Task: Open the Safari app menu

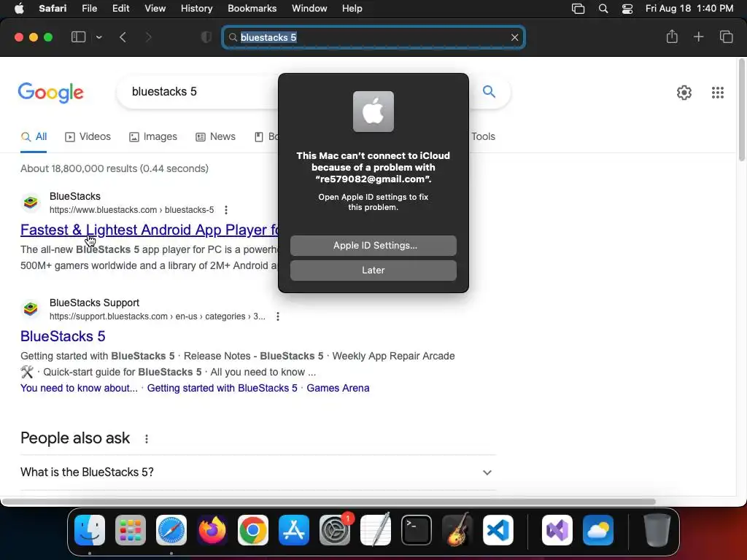Action: (x=53, y=9)
